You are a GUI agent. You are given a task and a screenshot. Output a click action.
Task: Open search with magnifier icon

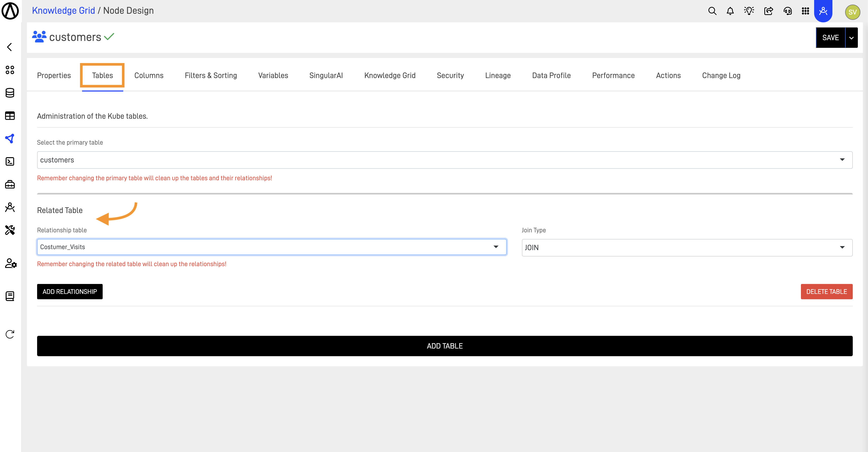[712, 11]
